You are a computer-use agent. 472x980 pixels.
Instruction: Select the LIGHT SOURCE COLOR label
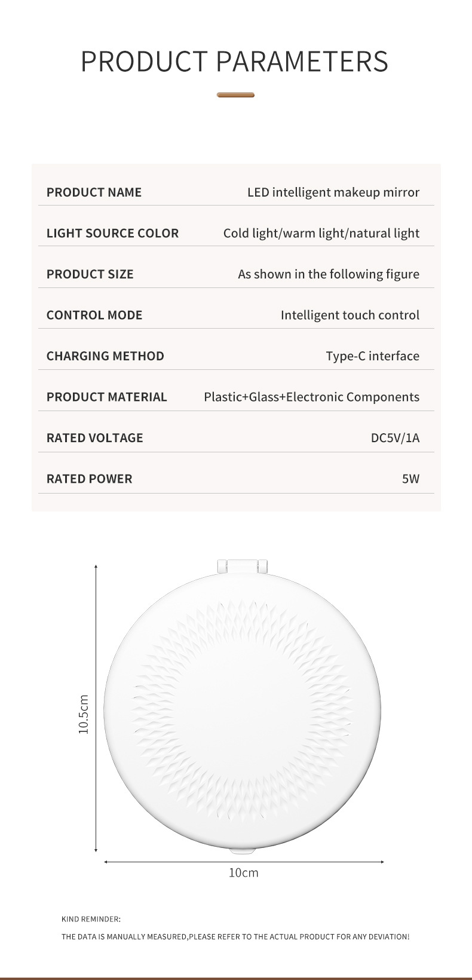(112, 233)
